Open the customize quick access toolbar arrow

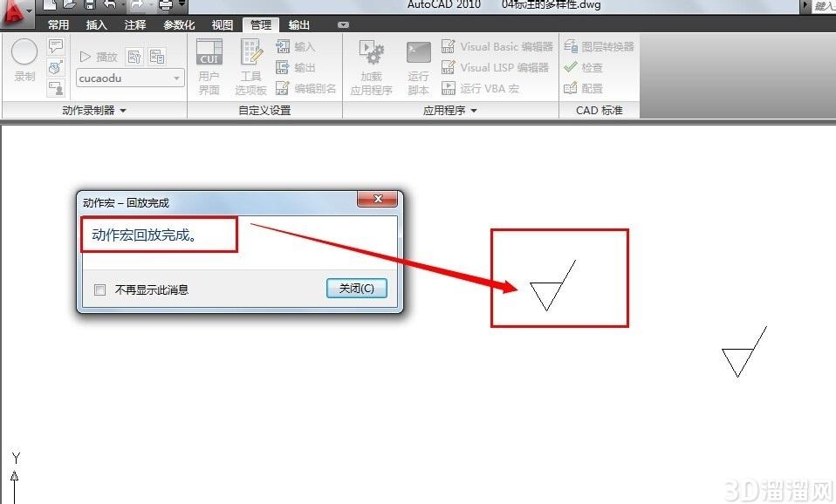coord(182,3)
